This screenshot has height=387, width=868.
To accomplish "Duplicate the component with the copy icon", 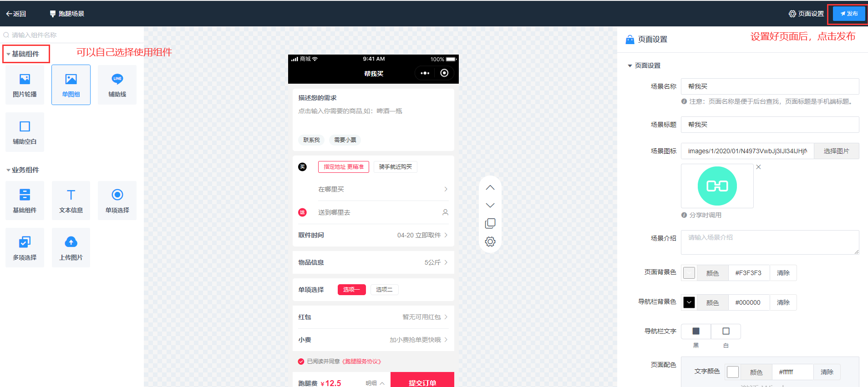I will click(x=490, y=223).
